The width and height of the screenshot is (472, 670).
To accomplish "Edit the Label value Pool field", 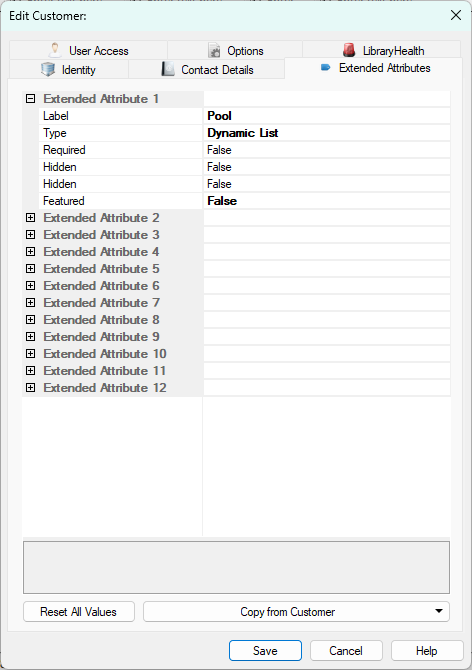I will click(327, 116).
